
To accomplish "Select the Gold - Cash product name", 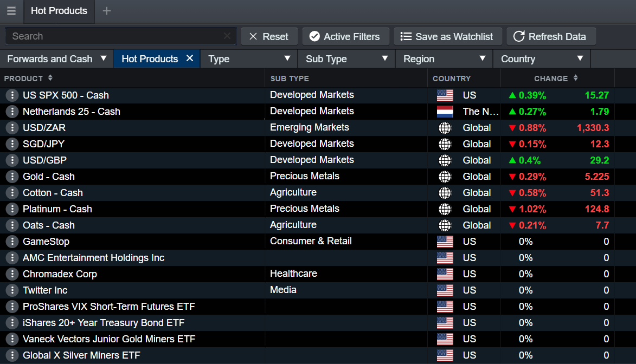I will click(x=49, y=177).
